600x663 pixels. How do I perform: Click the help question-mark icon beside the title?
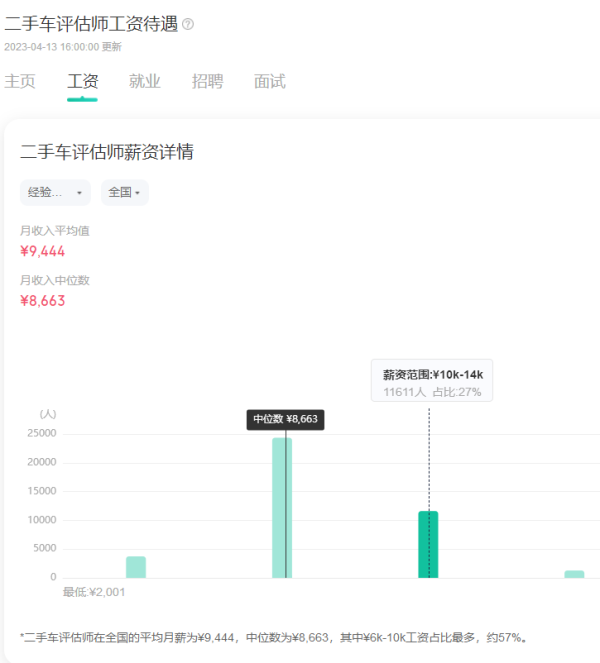[188, 24]
